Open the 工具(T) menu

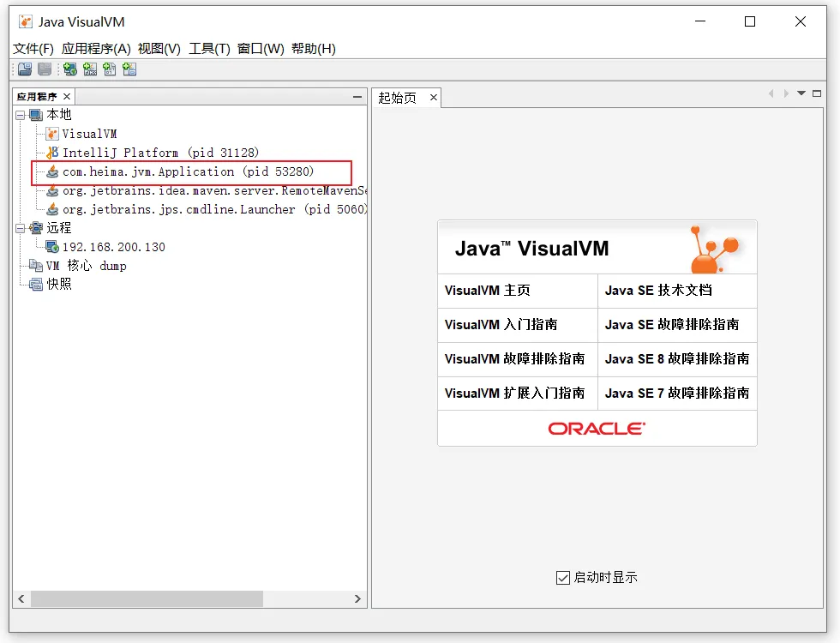point(209,49)
